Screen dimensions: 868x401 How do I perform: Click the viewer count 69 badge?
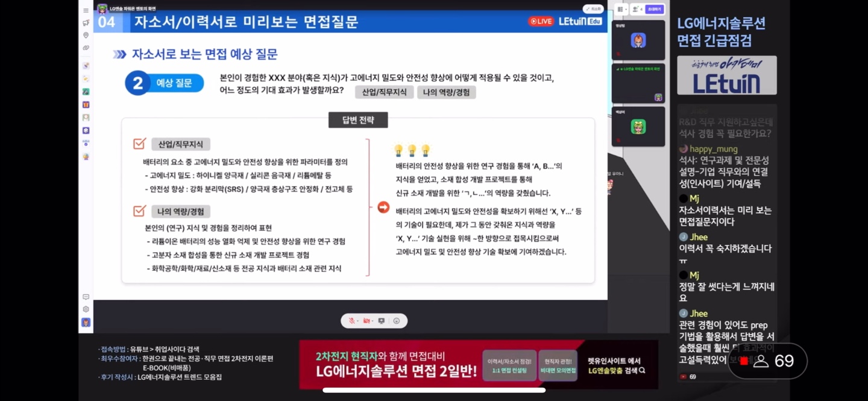768,361
